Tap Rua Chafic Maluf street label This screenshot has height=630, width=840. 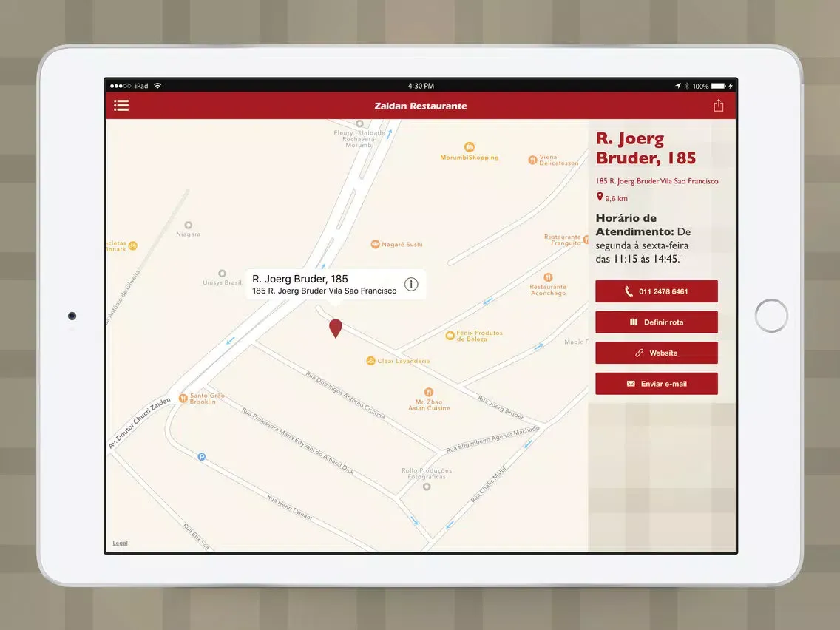[488, 485]
